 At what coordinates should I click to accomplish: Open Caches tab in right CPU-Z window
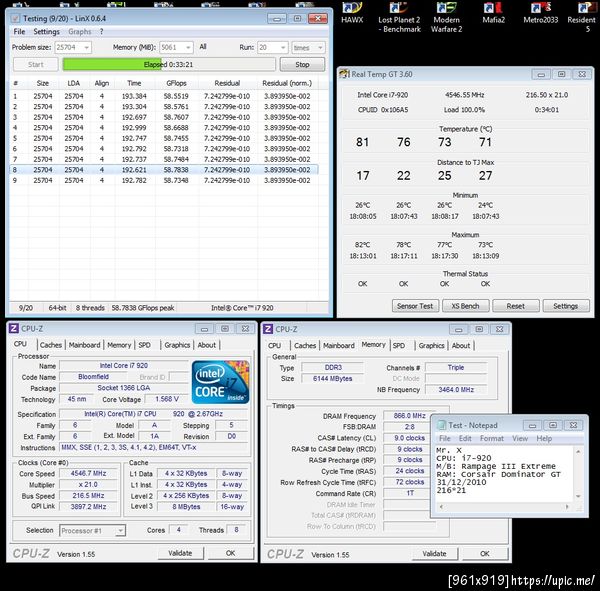[x=305, y=345]
